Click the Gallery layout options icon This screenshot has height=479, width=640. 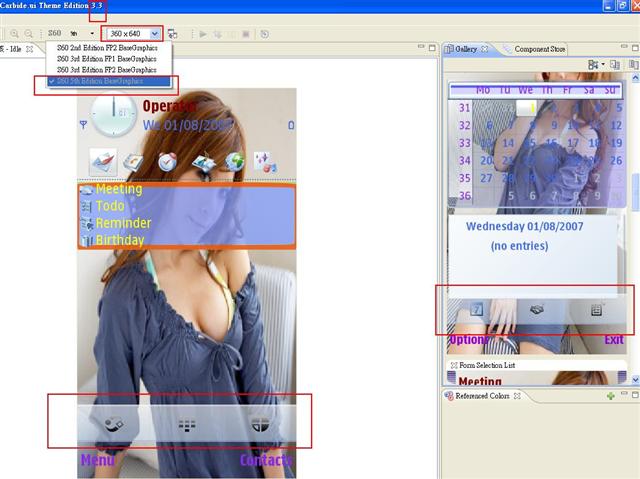(595, 65)
